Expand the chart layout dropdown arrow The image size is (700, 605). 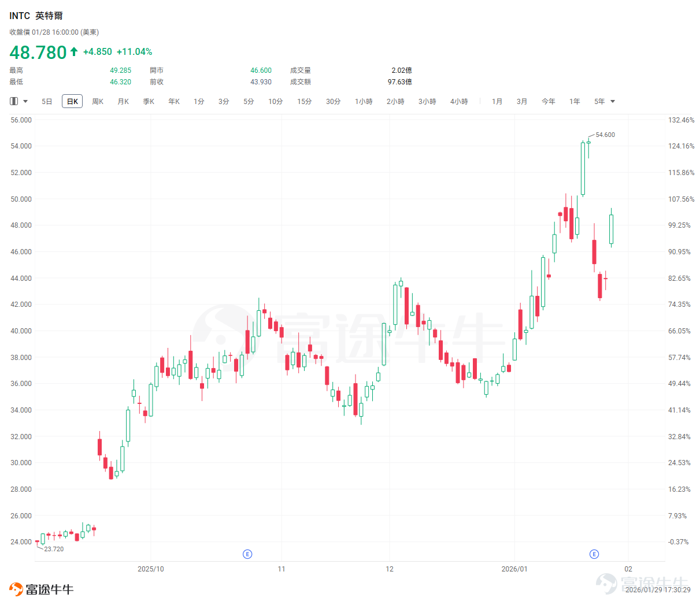click(x=25, y=102)
